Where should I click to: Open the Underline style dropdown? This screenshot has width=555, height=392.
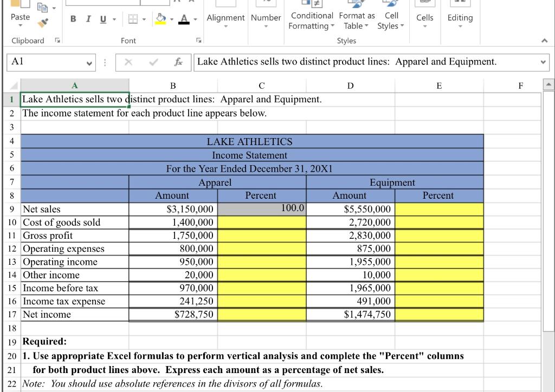click(x=114, y=19)
